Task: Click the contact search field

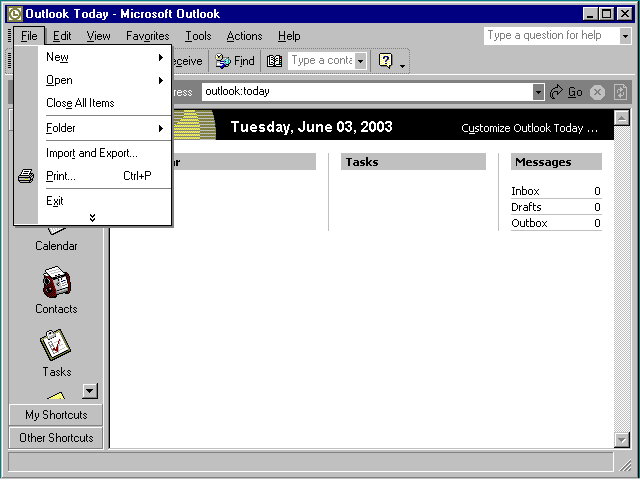Action: point(321,61)
